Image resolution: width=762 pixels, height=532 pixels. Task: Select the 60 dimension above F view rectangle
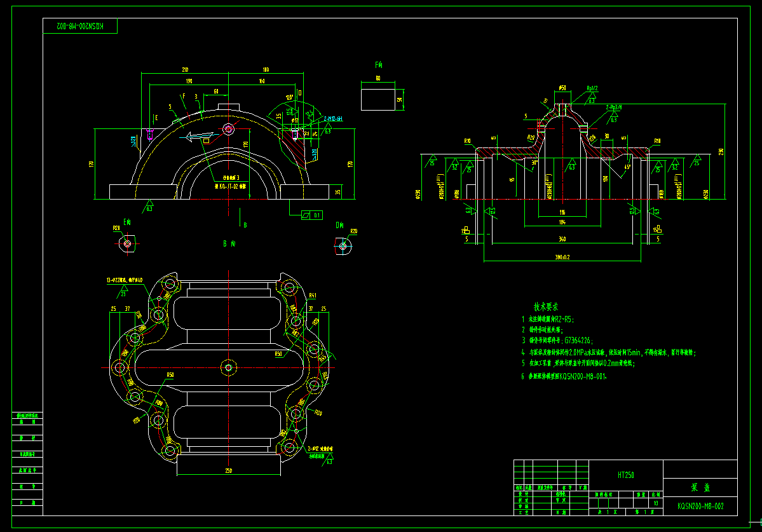[378, 78]
